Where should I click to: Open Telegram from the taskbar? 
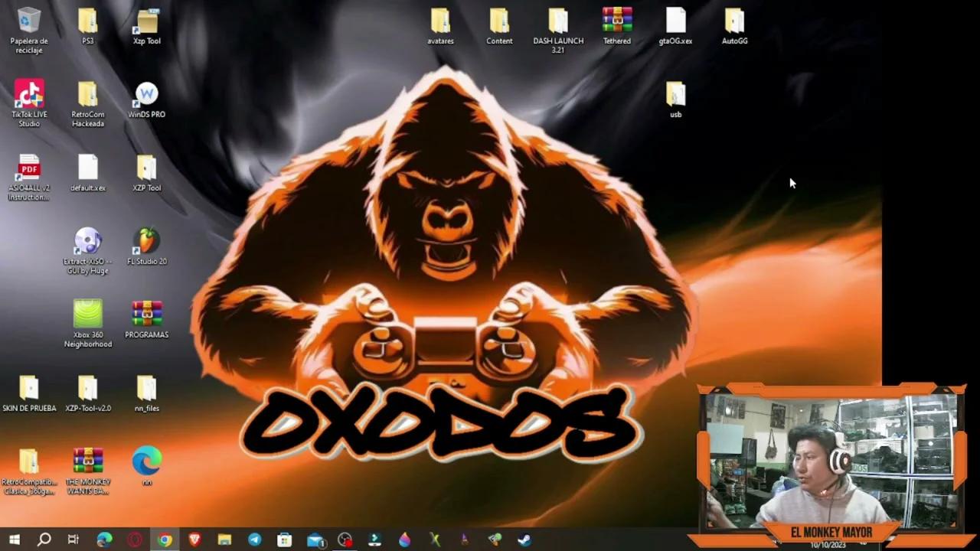tap(254, 540)
